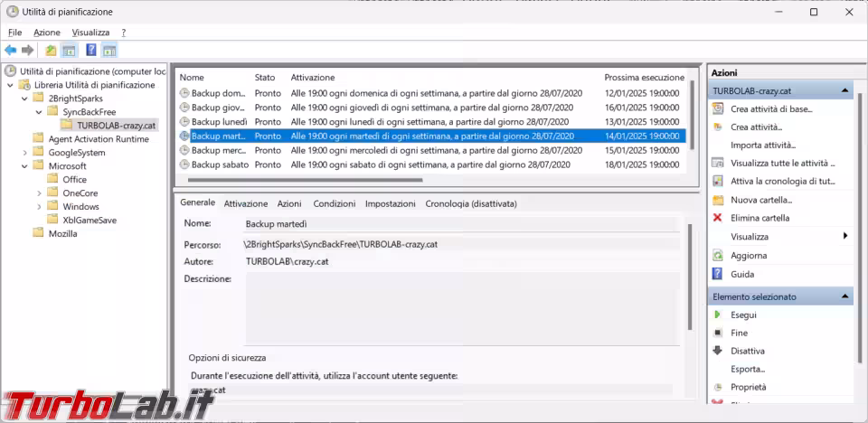The width and height of the screenshot is (868, 423).
Task: Click the Aggiorna refresh icon
Action: 717,256
